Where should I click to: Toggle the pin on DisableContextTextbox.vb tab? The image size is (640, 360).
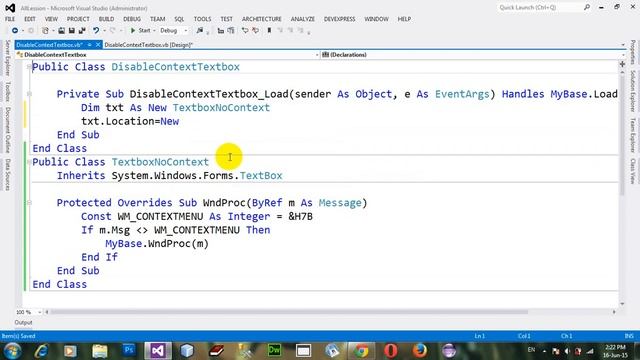(89, 45)
